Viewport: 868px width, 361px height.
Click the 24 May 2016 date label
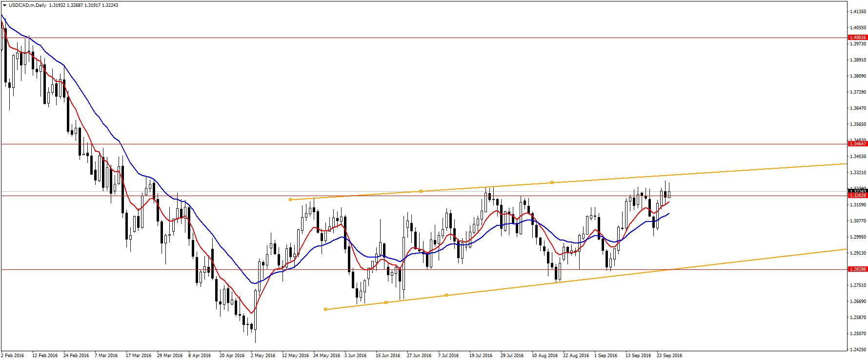click(327, 356)
